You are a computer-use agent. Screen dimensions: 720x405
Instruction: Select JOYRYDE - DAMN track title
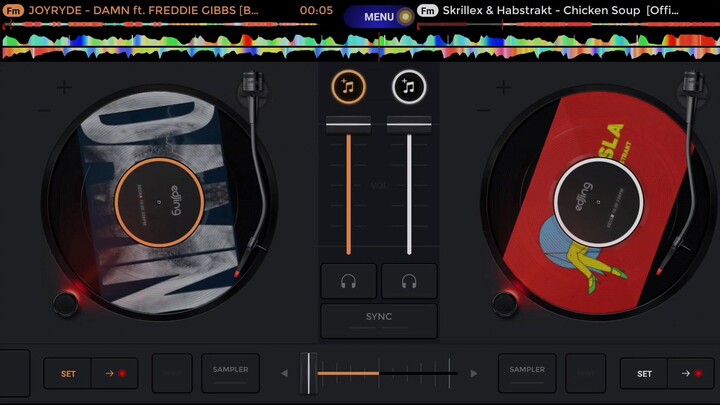tap(143, 11)
